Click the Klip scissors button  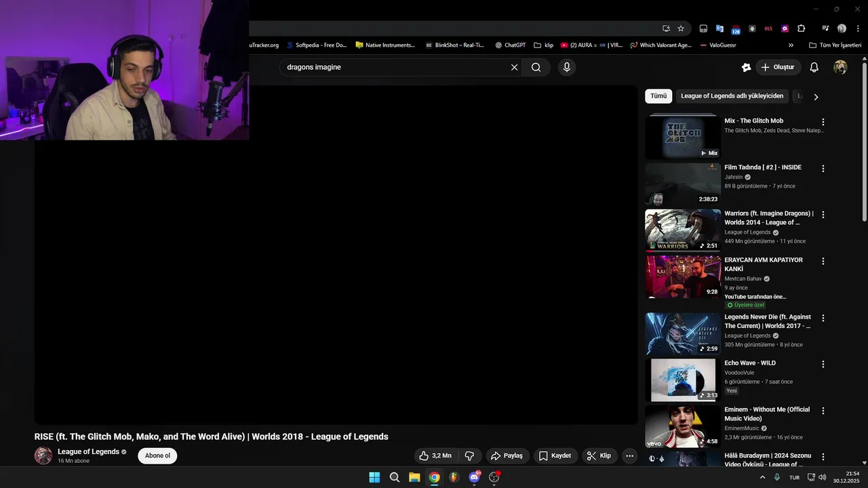pos(599,455)
